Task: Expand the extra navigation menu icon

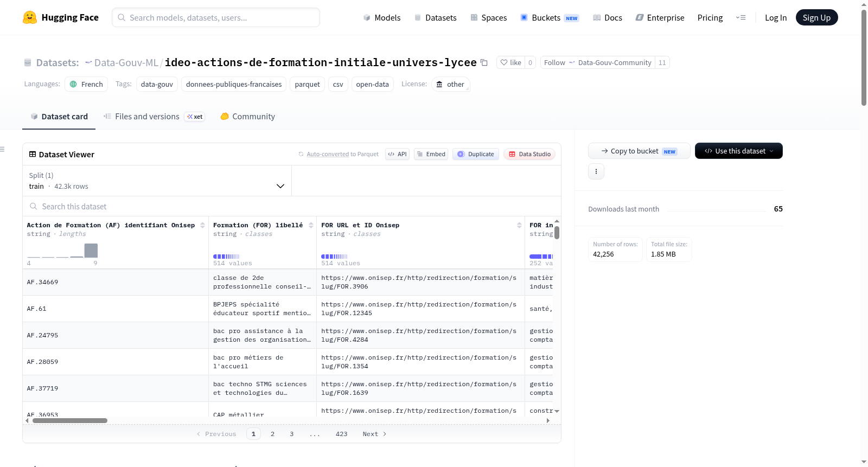Action: click(741, 17)
